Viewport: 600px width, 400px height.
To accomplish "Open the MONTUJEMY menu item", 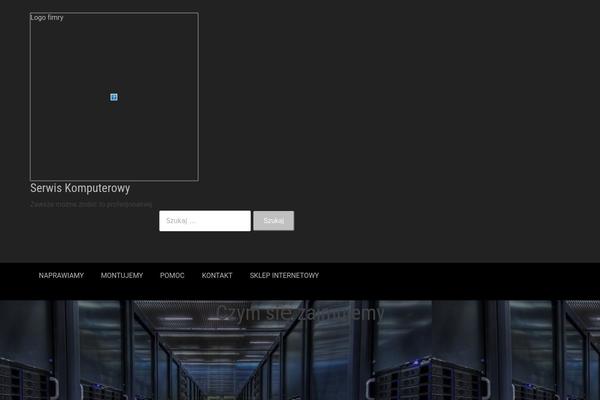I will click(122, 276).
